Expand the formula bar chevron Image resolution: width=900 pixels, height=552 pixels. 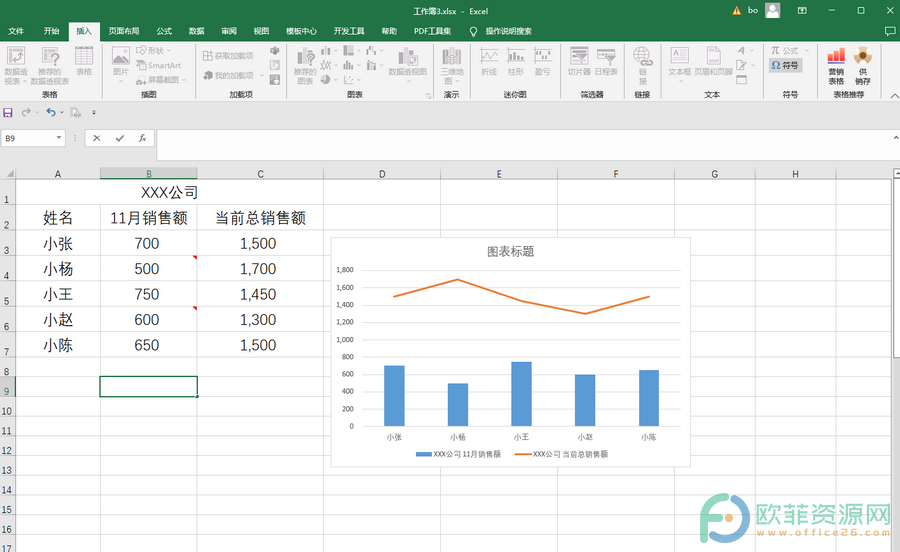coord(895,138)
